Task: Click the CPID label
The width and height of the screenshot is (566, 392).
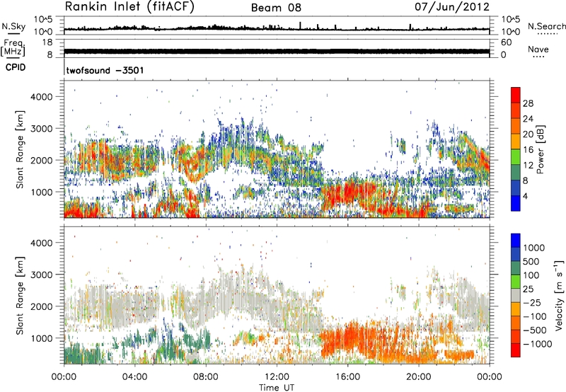Action: (x=16, y=67)
